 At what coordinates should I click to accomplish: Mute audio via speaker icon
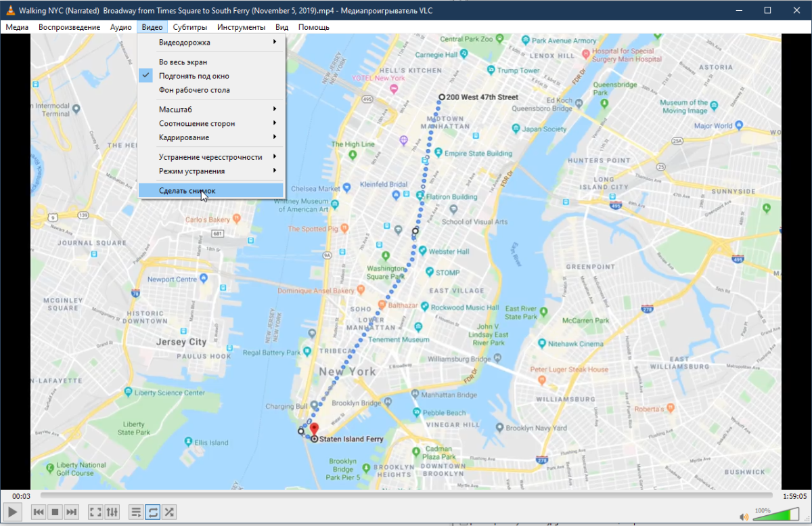coord(744,517)
